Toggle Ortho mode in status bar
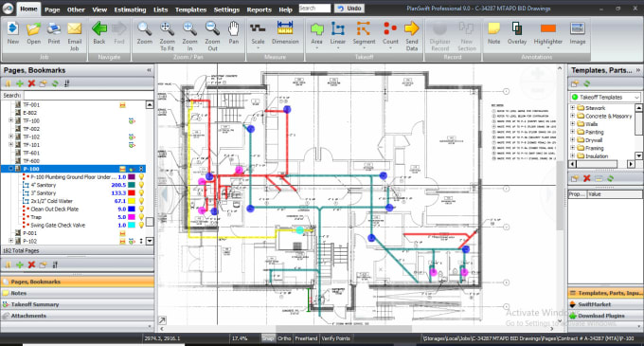644x346 pixels. [x=284, y=338]
